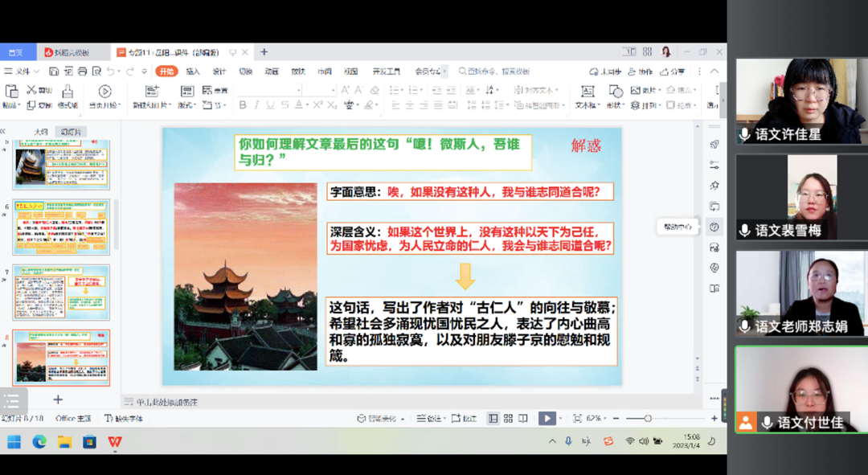
Task: Expand the slideshow play options arrow
Action: [x=560, y=419]
